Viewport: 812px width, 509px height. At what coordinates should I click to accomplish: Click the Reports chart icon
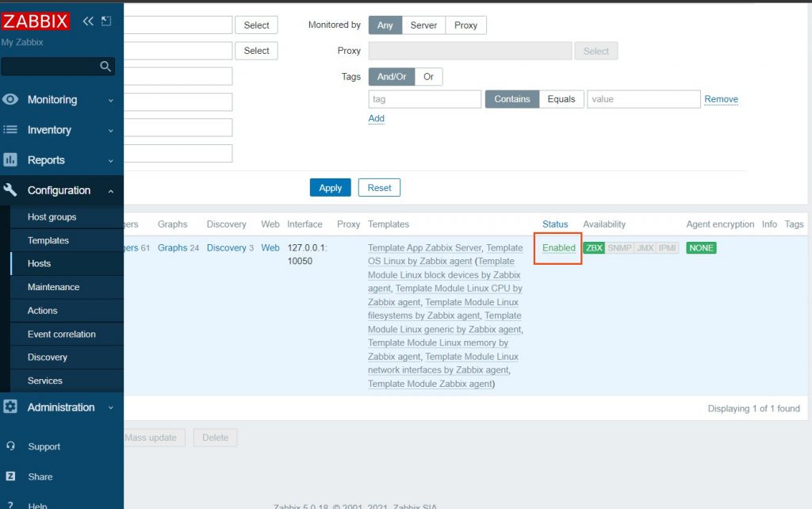click(10, 159)
